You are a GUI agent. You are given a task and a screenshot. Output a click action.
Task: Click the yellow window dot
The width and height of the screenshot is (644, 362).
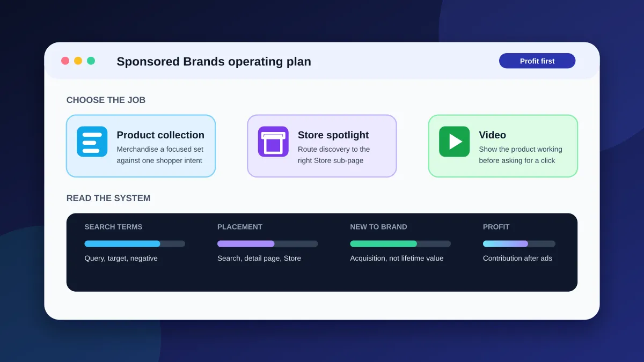pyautogui.click(x=78, y=61)
